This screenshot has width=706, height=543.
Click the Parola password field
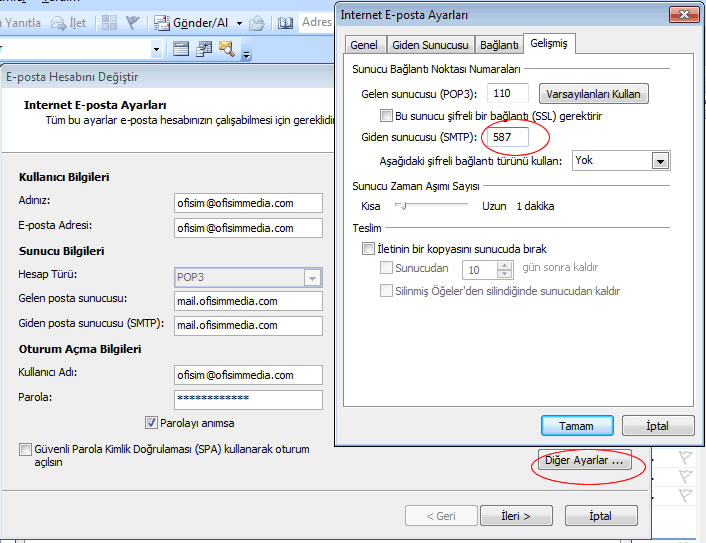pyautogui.click(x=248, y=399)
